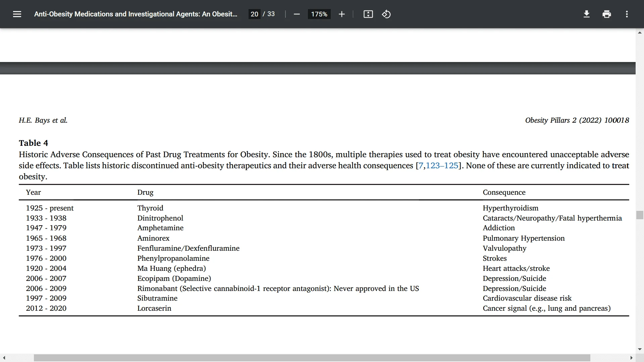The width and height of the screenshot is (644, 362).
Task: Click the scroll down arrow
Action: (640, 349)
